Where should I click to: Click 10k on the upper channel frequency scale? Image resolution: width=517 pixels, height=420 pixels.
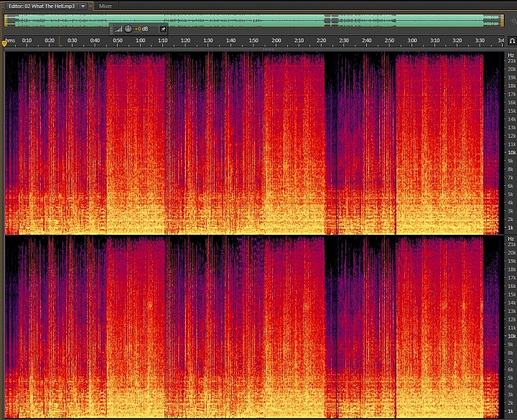tap(511, 153)
